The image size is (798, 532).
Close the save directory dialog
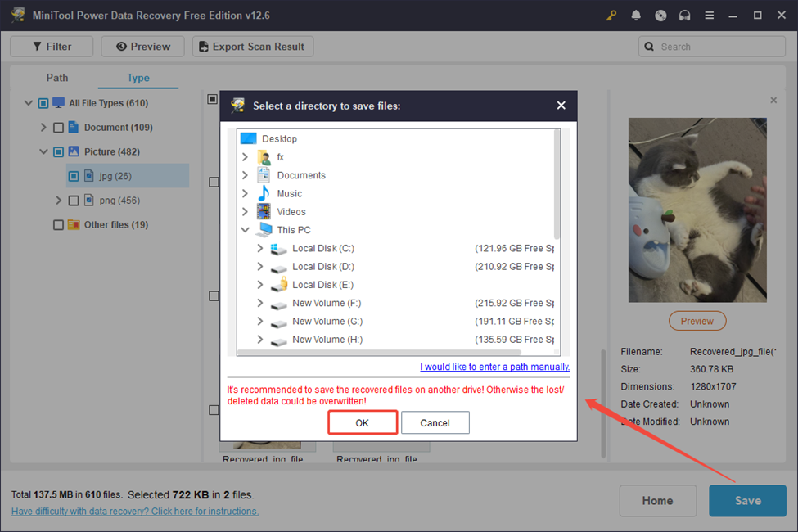561,106
